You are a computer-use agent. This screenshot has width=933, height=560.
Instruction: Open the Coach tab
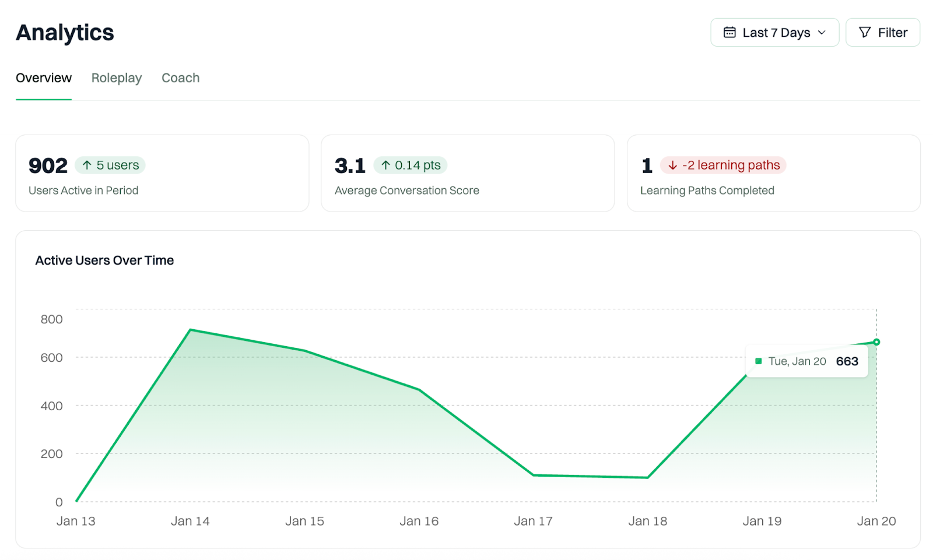tap(181, 78)
